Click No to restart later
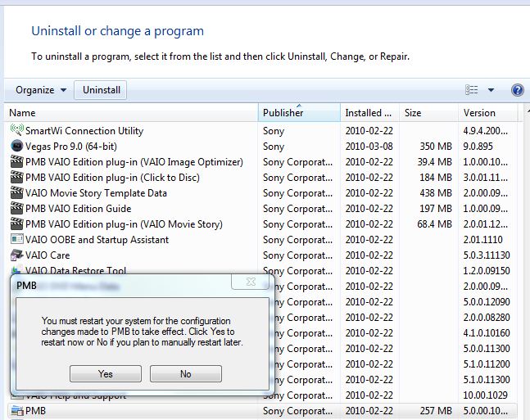The image size is (530, 420). pyautogui.click(x=186, y=373)
